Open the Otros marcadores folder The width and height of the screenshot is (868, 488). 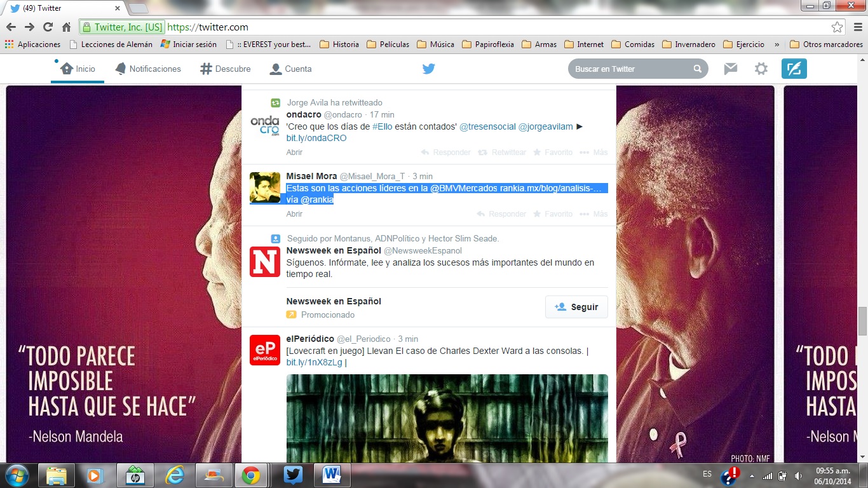pyautogui.click(x=826, y=44)
